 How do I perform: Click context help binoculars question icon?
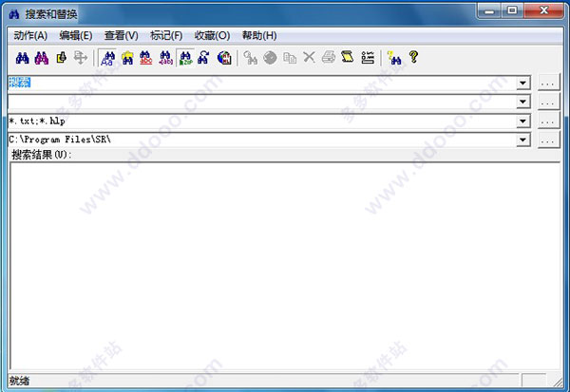394,58
